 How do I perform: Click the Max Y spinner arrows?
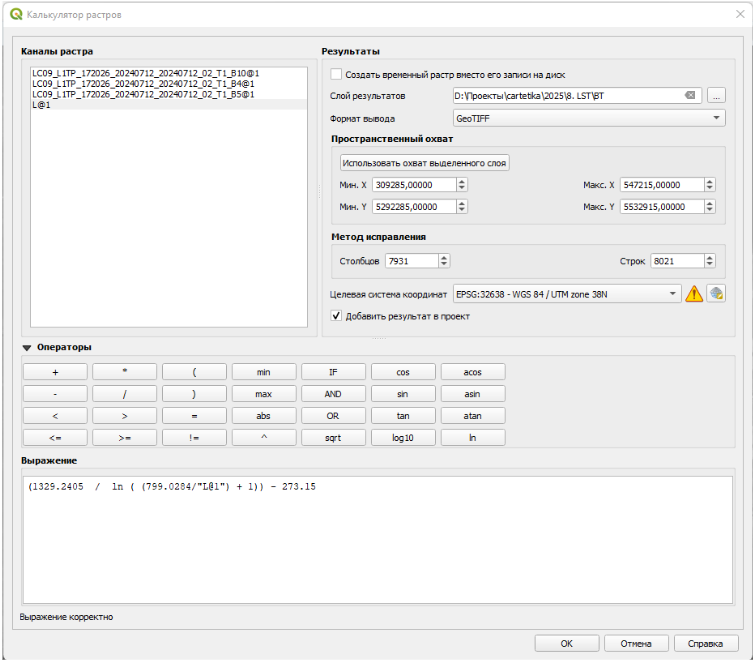click(x=709, y=207)
